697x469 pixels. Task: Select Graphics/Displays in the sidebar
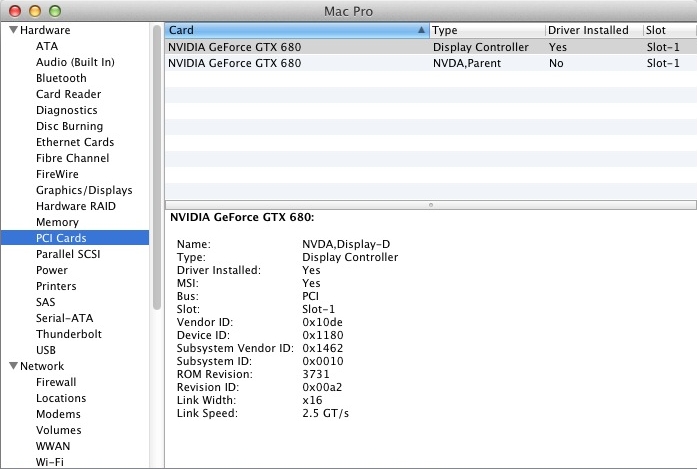84,190
